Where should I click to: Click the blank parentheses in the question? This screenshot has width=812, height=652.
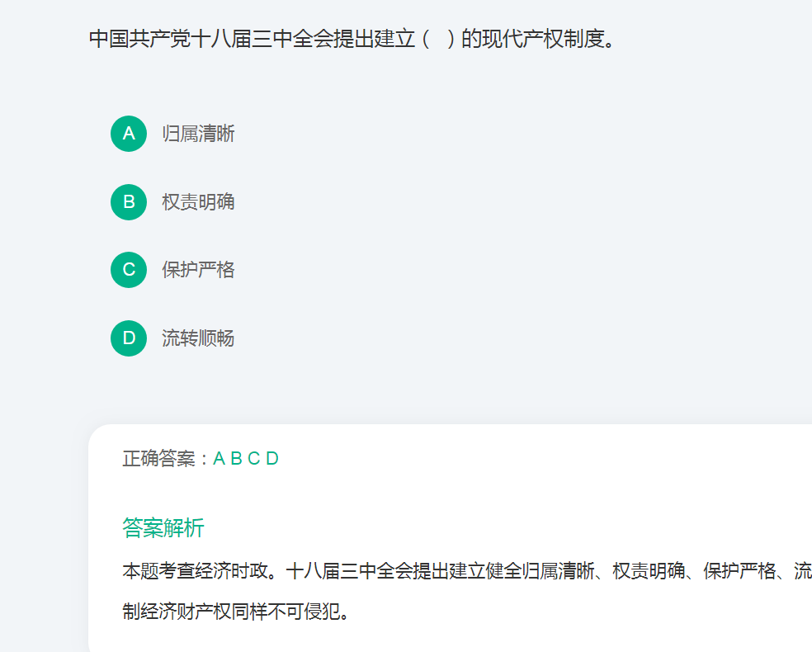point(439,39)
